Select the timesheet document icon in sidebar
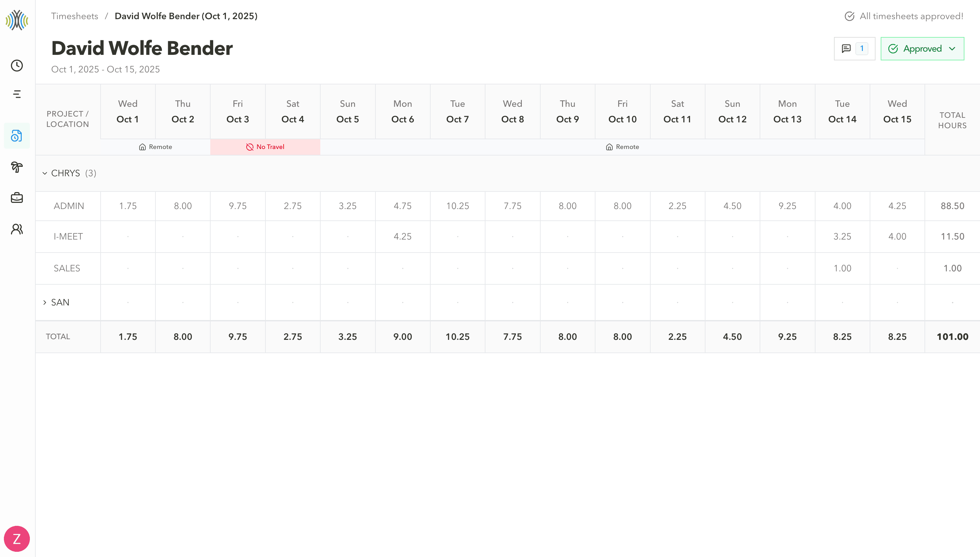The width and height of the screenshot is (980, 557). (x=17, y=135)
